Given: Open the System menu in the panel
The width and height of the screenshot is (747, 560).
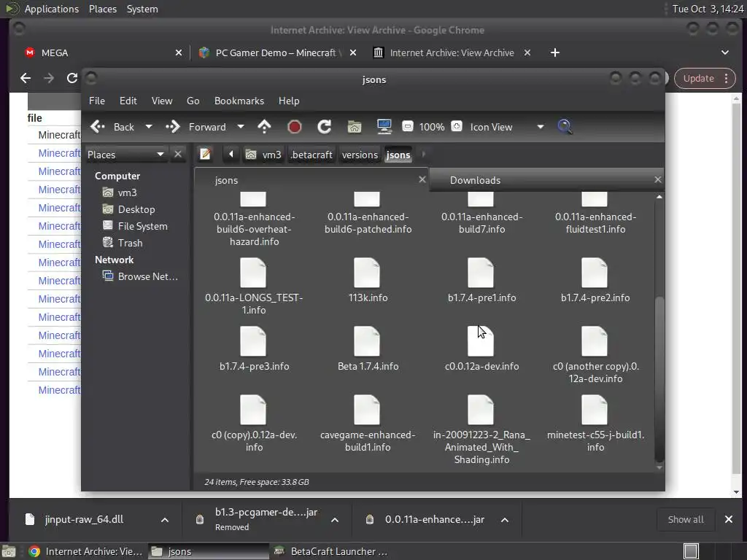Looking at the screenshot, I should [x=142, y=9].
